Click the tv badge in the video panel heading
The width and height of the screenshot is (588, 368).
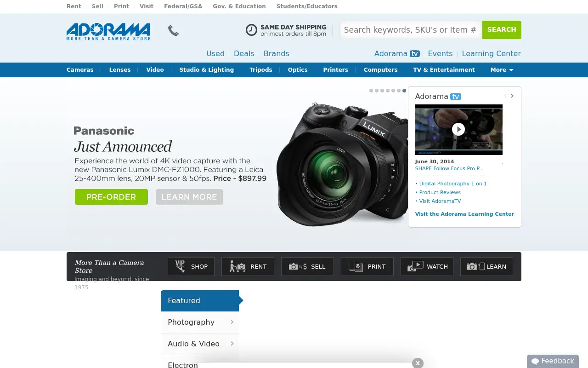(455, 97)
